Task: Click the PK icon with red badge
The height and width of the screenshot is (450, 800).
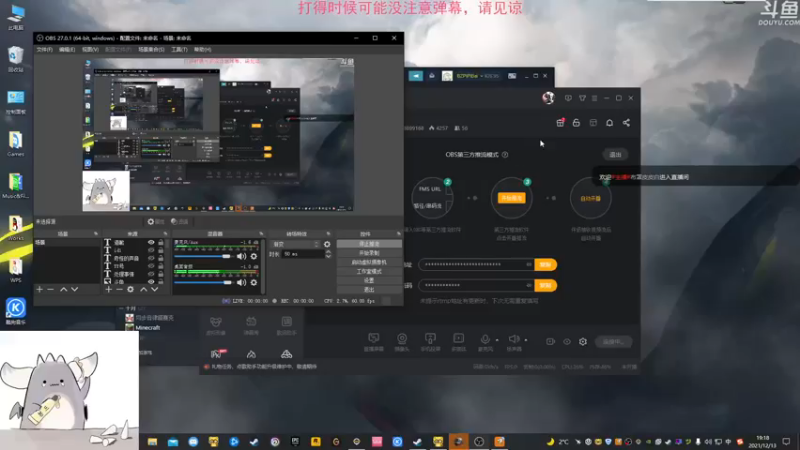Action: point(218,354)
